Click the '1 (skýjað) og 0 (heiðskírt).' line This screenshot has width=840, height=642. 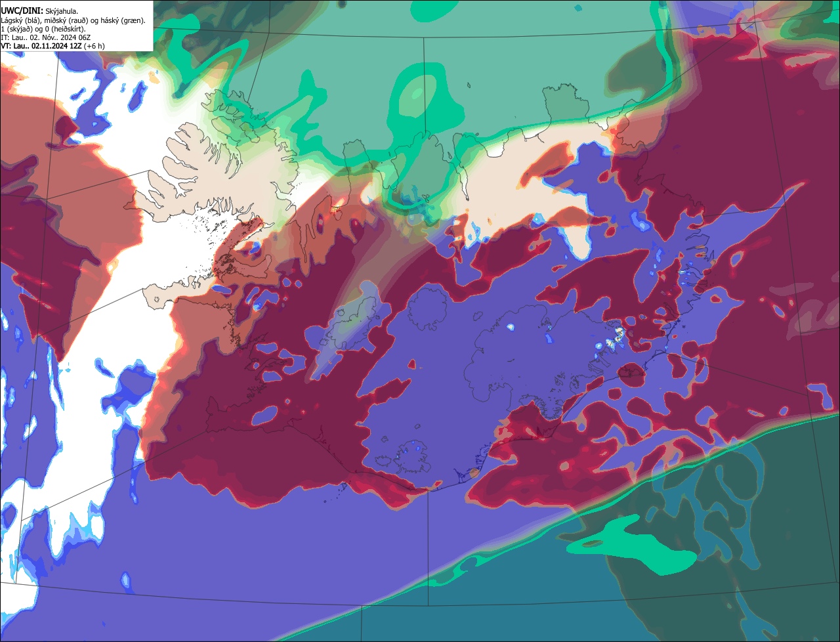[43, 29]
